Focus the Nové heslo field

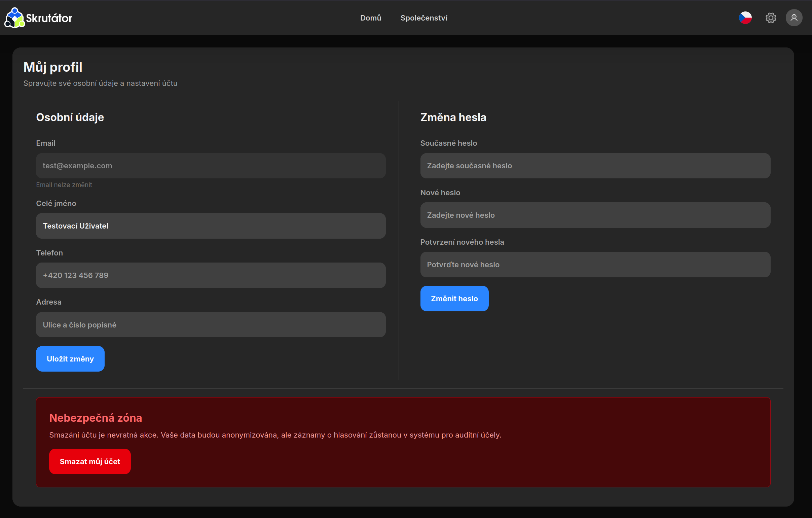coord(595,215)
